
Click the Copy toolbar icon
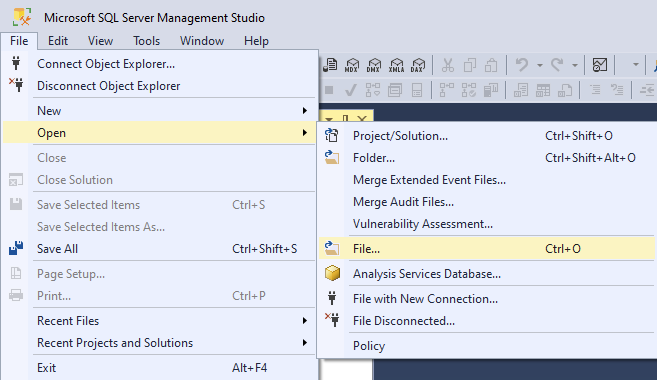(469, 65)
